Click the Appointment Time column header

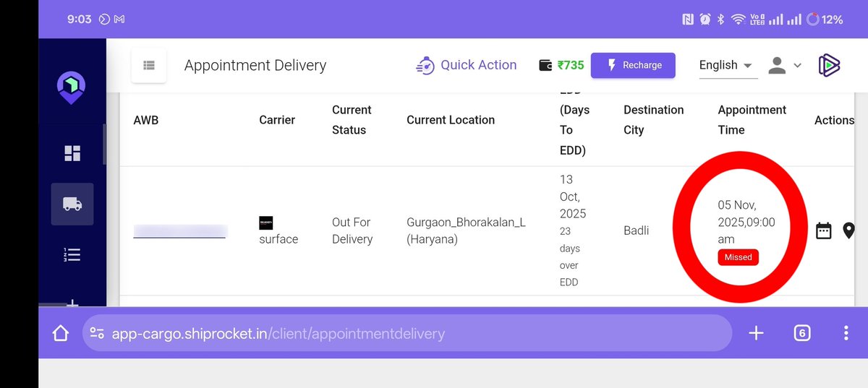pos(752,120)
